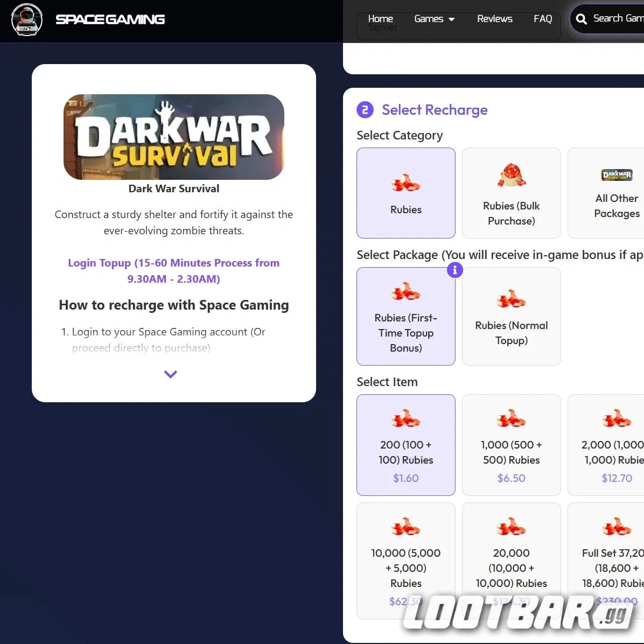Click the search magnifier icon
This screenshot has height=644, width=644.
pyautogui.click(x=581, y=19)
